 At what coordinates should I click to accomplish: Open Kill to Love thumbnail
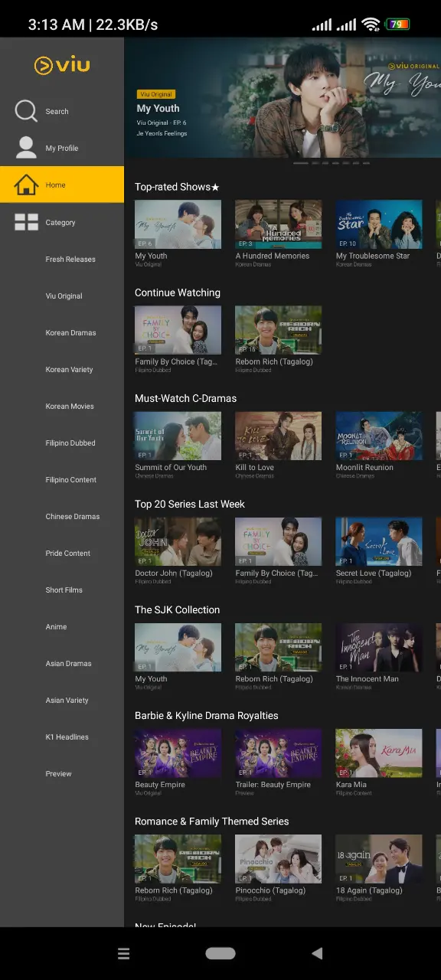coord(278,436)
